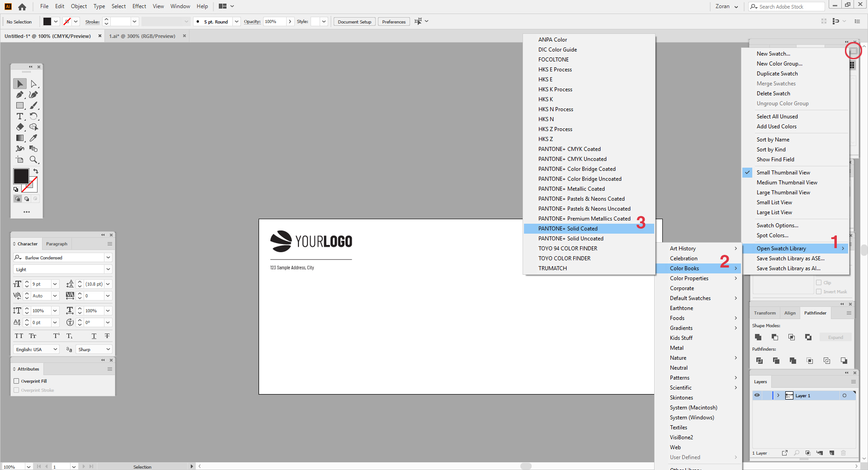Open the leading (10.8 pt) dropdown
Viewport: 868px width, 470px height.
click(108, 284)
